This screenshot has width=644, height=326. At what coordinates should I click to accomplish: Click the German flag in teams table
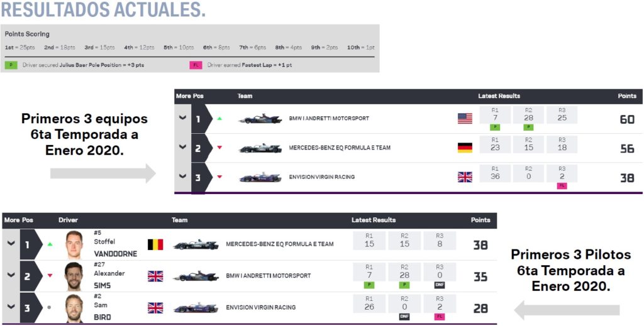click(465, 148)
